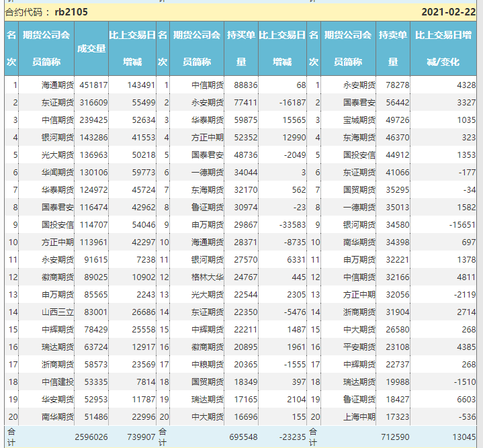Screen dimensions: 483x448
Task: Click volume value 114707
Action: (93, 225)
